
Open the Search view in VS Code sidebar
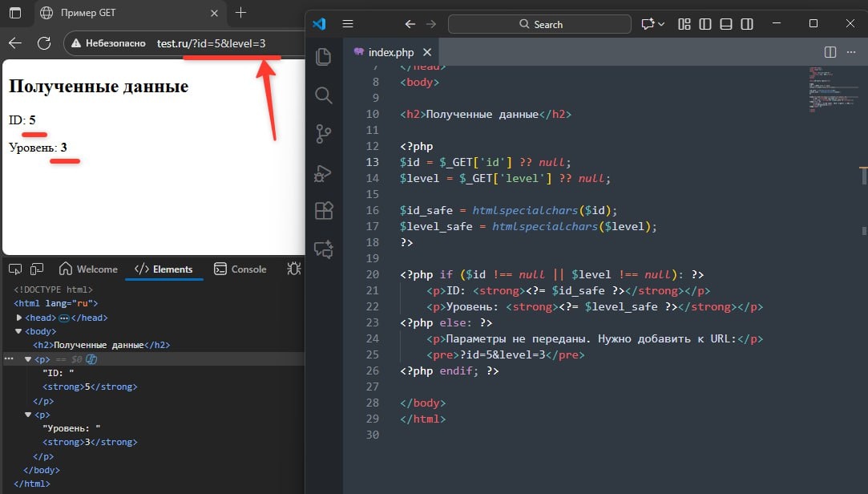coord(323,95)
